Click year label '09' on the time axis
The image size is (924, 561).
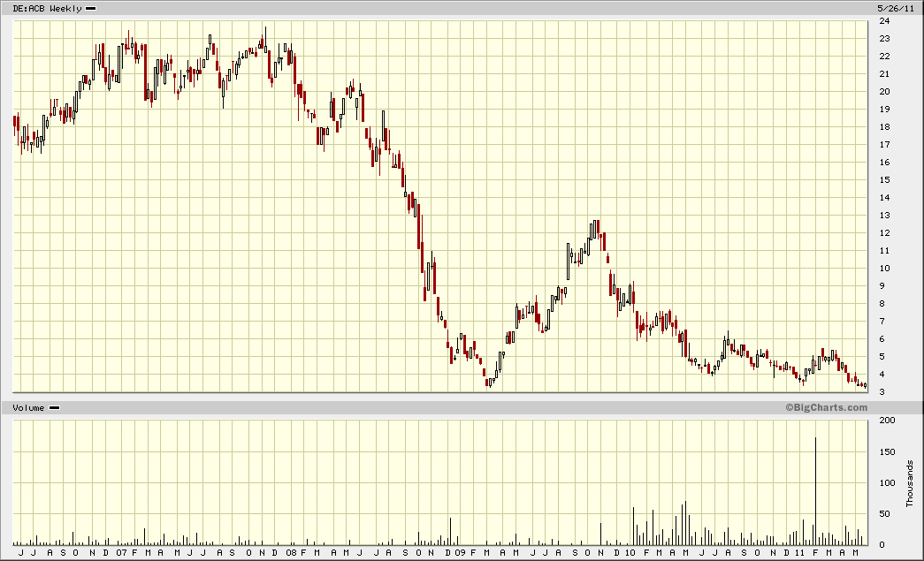click(461, 553)
